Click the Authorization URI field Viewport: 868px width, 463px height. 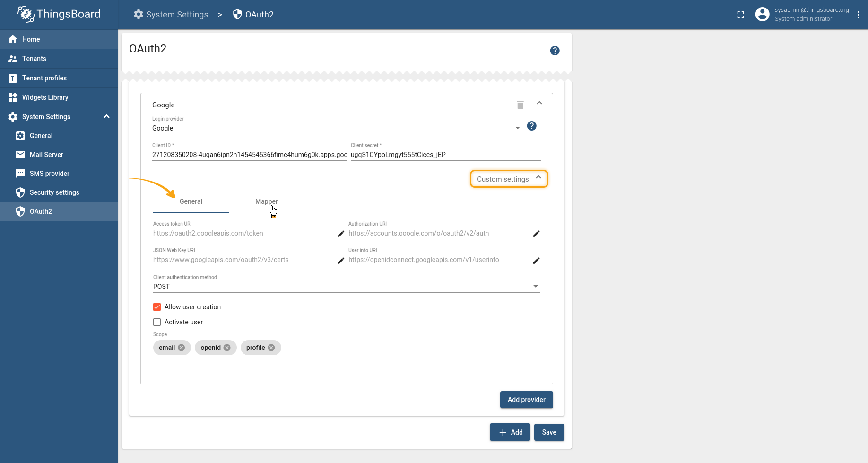tap(439, 233)
